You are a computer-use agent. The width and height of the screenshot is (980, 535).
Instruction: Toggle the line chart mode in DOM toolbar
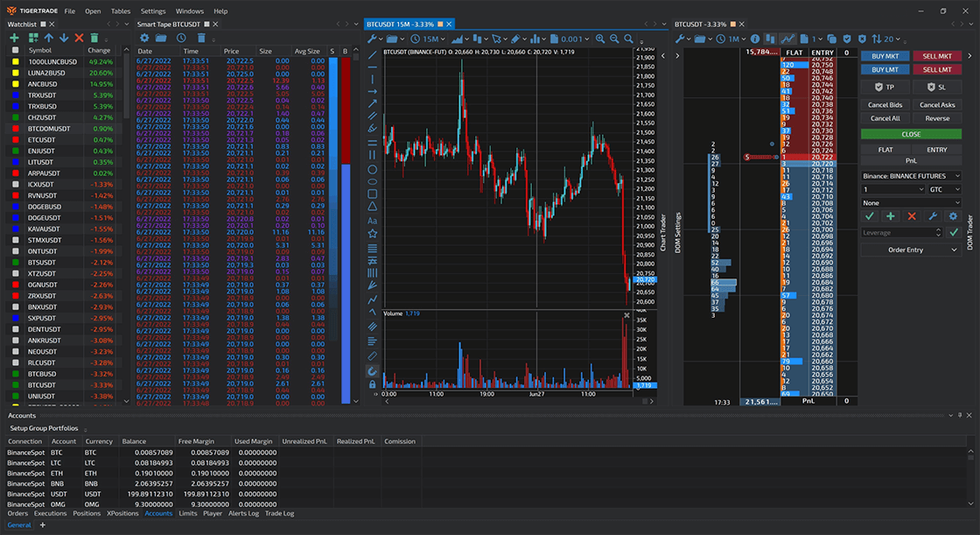[x=788, y=39]
